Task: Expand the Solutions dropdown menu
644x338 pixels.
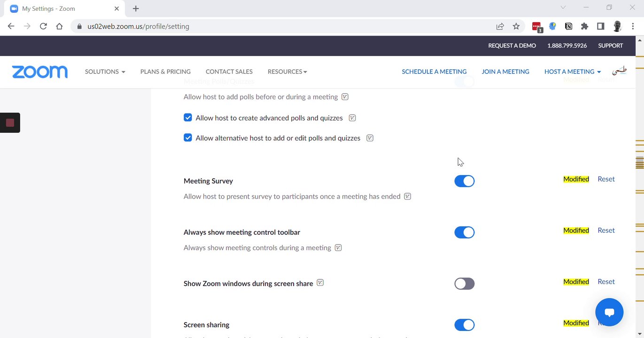Action: coord(105,72)
